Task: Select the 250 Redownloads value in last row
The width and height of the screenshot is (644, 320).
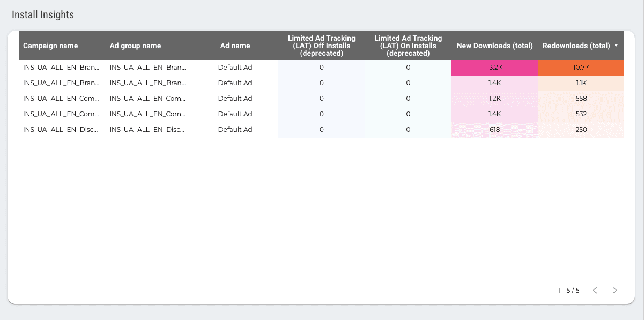Action: click(x=580, y=129)
